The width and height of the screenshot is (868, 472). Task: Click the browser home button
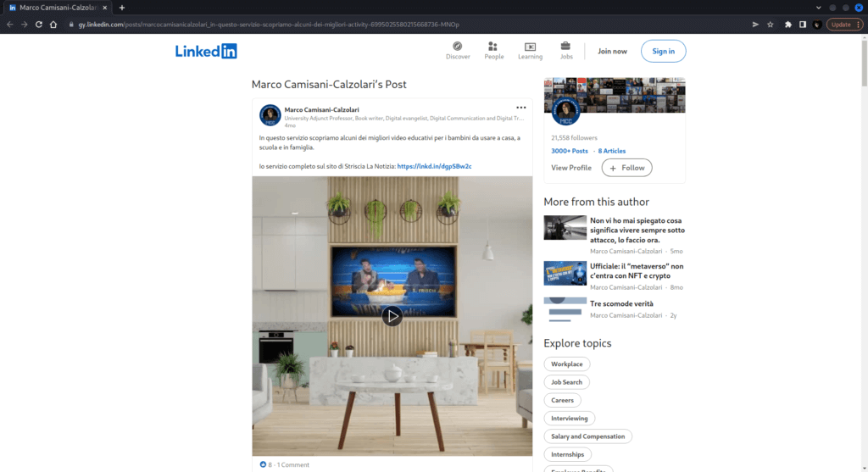(x=54, y=25)
